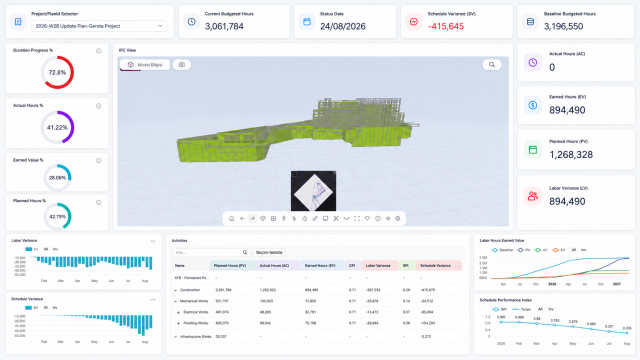The width and height of the screenshot is (640, 360).
Task: Collapse the Mechanical Works row
Action: coord(176,301)
